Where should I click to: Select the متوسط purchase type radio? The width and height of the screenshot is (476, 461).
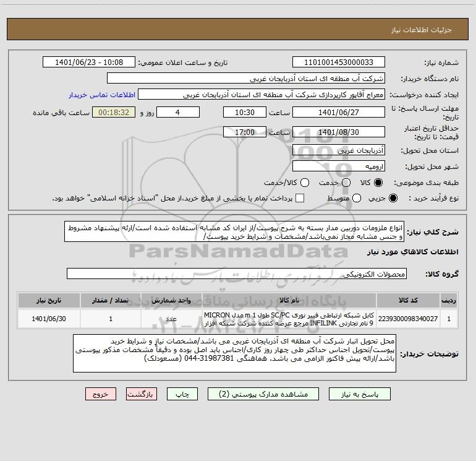[357, 198]
